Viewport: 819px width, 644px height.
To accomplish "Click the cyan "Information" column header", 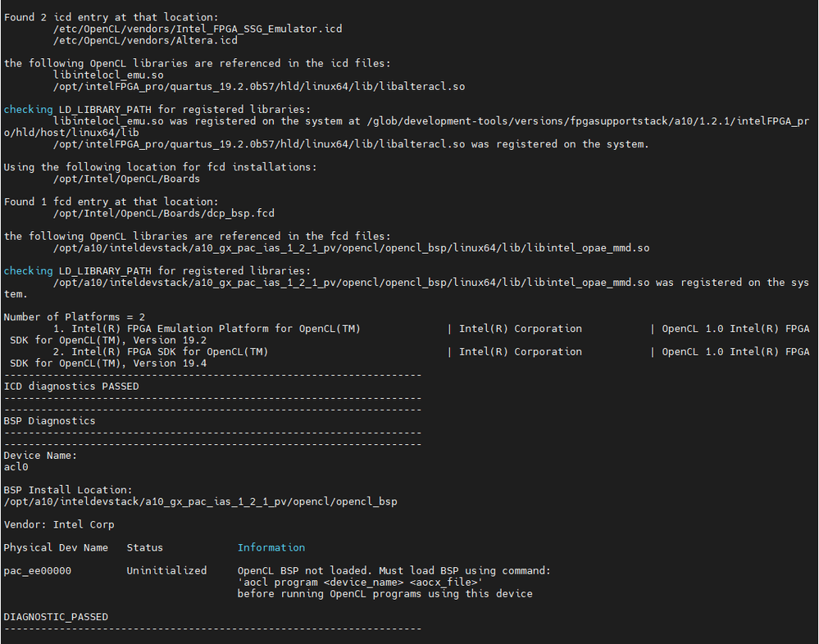I will click(x=271, y=547).
